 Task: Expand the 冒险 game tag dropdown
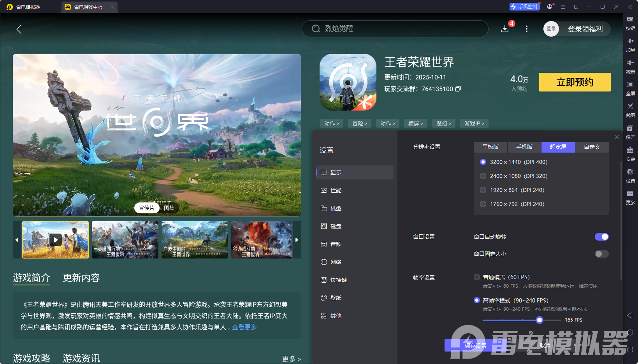pyautogui.click(x=359, y=123)
